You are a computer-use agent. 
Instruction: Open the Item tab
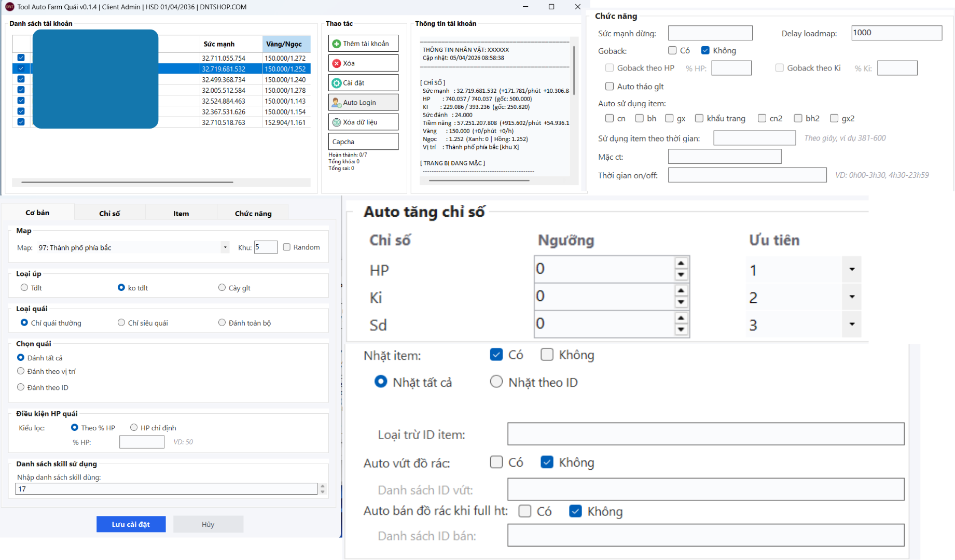tap(181, 213)
